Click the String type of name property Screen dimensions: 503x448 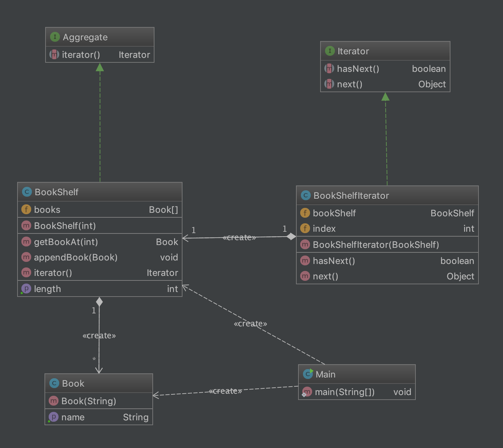136,417
